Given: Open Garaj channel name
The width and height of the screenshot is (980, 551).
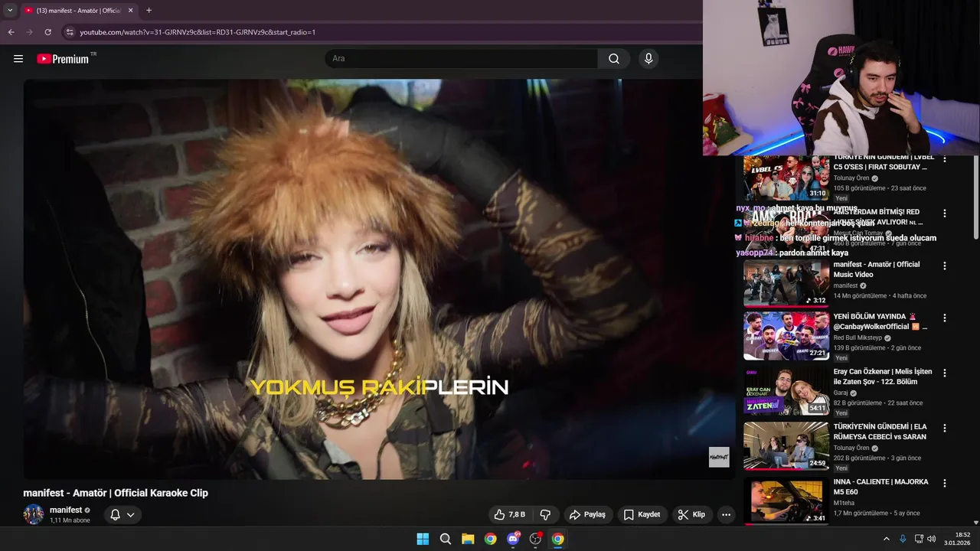Looking at the screenshot, I should 841,393.
